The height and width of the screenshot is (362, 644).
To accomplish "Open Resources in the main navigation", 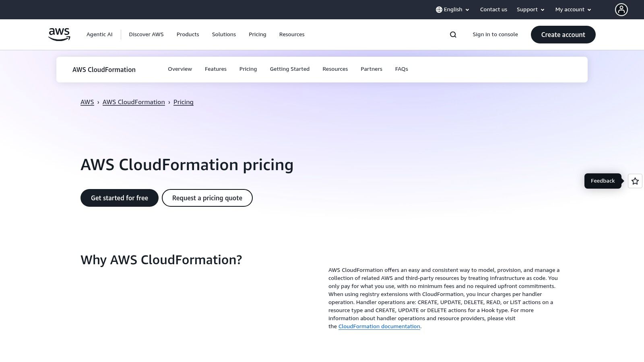I will coord(292,35).
